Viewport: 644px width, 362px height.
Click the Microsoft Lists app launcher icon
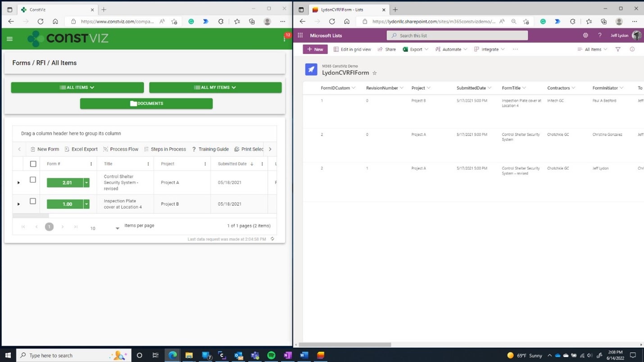click(x=300, y=36)
